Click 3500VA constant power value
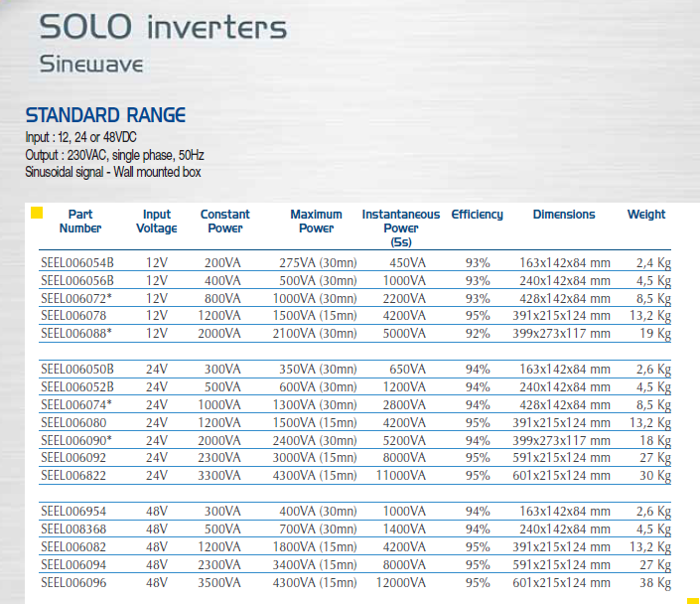The width and height of the screenshot is (700, 604). tap(219, 582)
